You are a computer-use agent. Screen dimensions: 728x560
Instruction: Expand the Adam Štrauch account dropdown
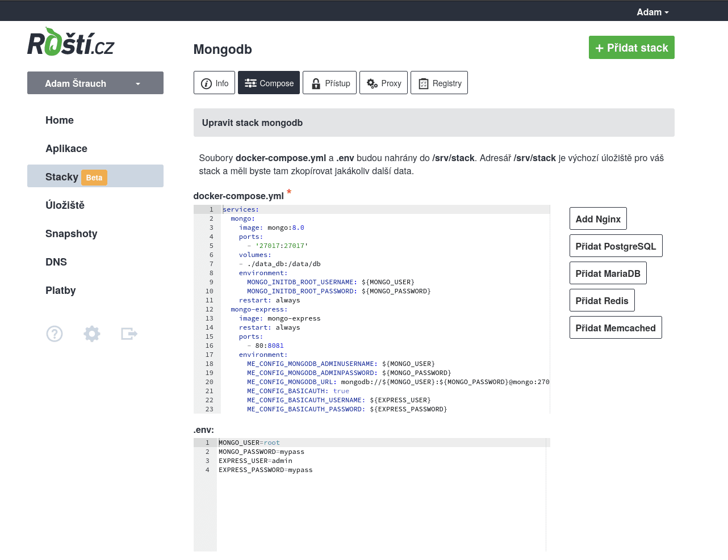[95, 83]
